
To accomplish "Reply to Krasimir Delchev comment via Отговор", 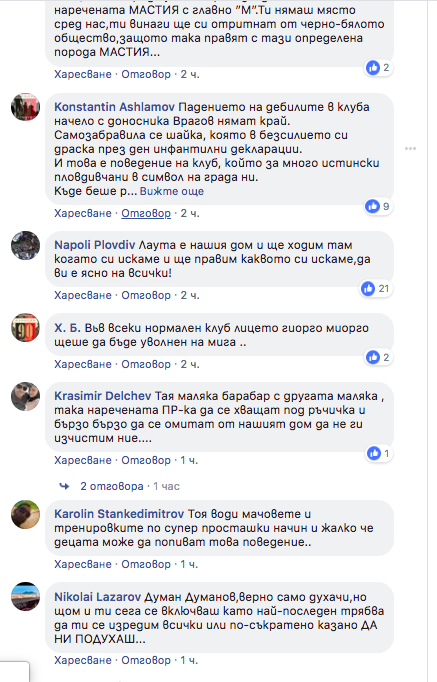I will pos(146,461).
